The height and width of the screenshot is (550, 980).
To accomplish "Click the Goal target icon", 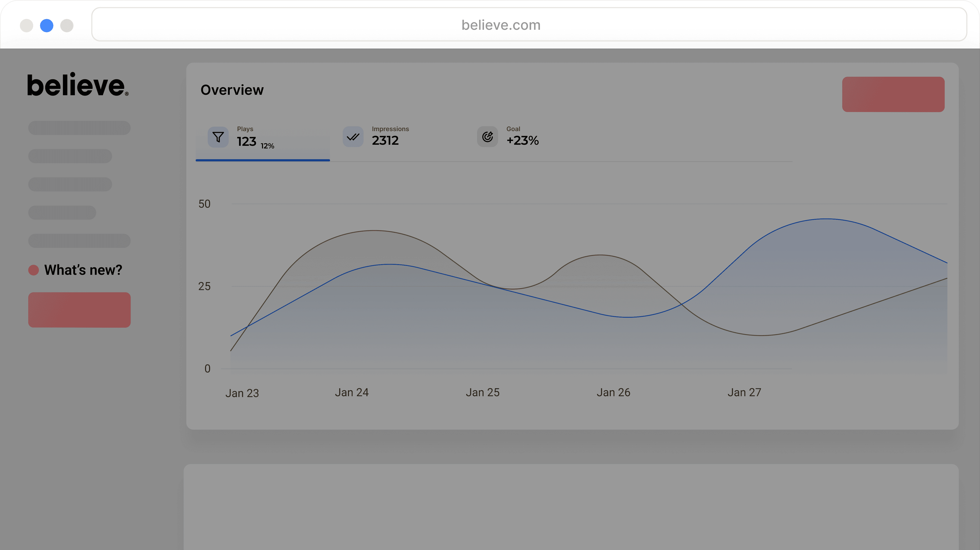I will pyautogui.click(x=487, y=137).
